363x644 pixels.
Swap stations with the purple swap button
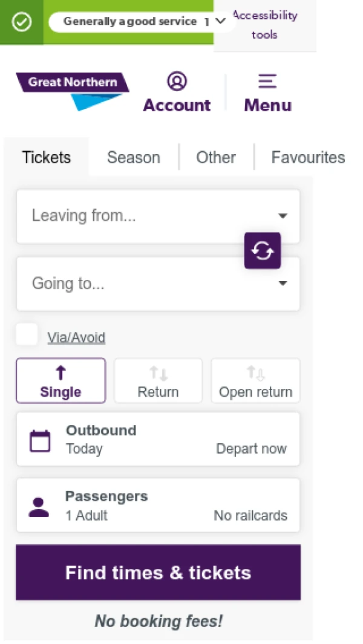pos(263,250)
